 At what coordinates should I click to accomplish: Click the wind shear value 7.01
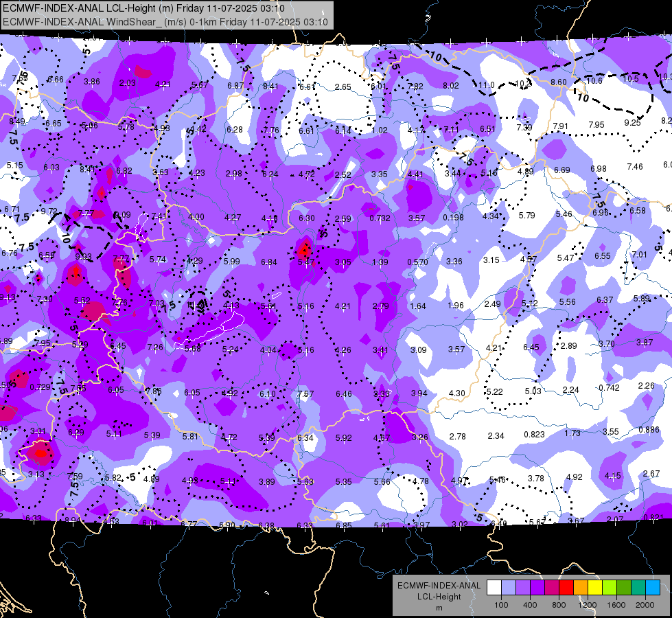(x=639, y=255)
